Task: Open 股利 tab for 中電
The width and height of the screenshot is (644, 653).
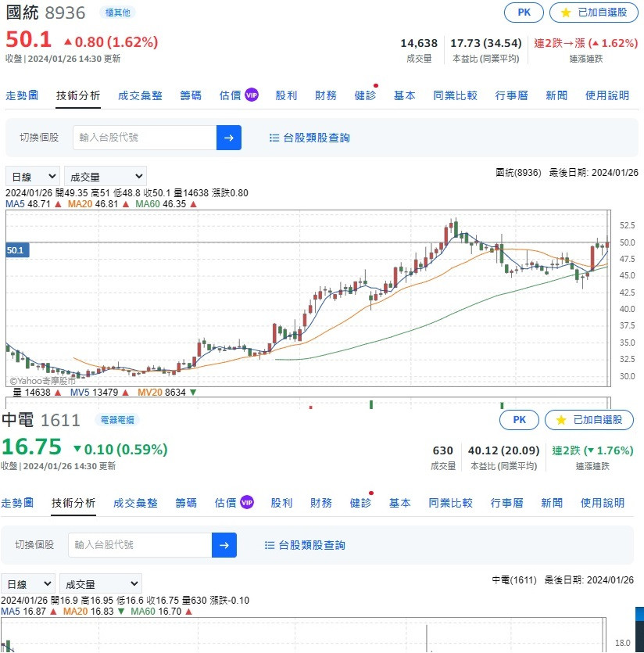Action: coord(281,503)
